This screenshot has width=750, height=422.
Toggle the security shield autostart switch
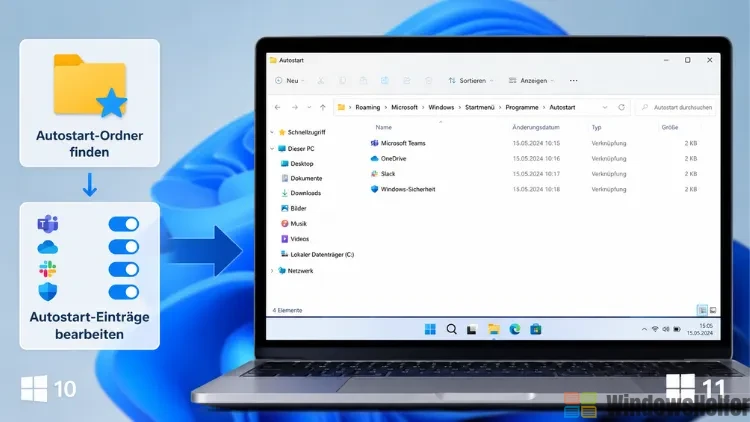pos(124,292)
